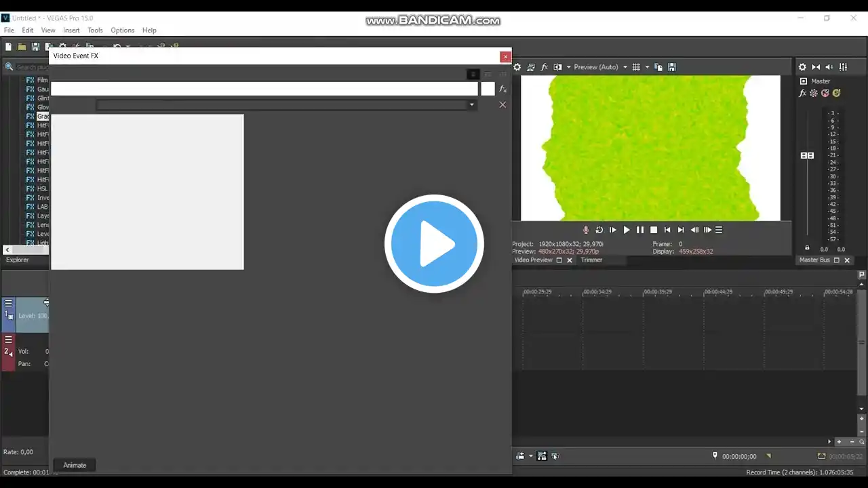Go to end of project
The width and height of the screenshot is (868, 488).
tap(681, 230)
